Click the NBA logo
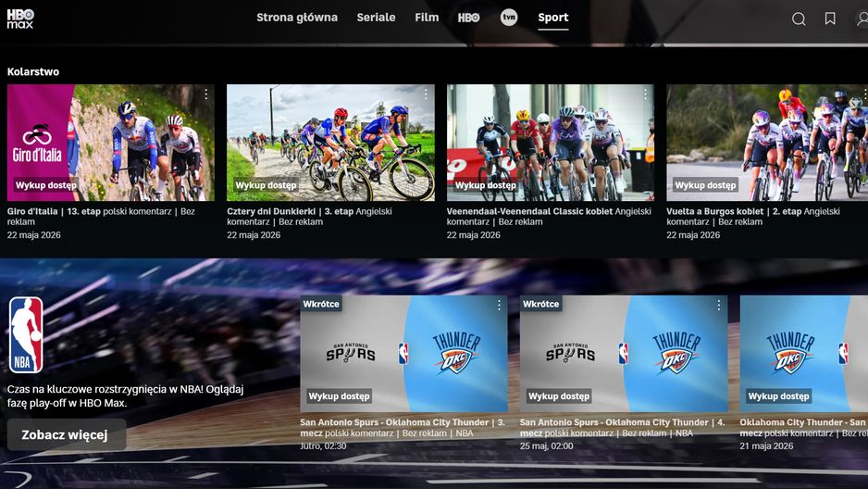Image resolution: width=868 pixels, height=489 pixels. [26, 335]
